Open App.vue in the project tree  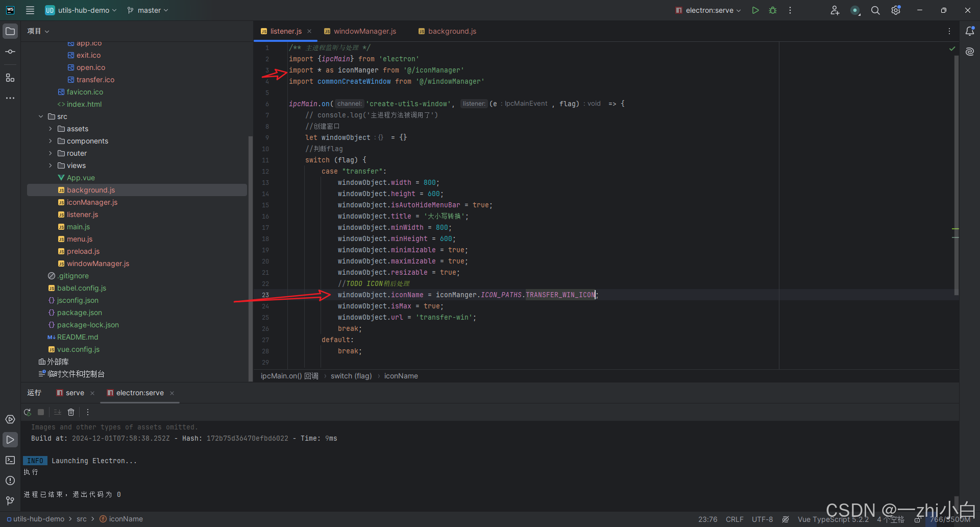[x=81, y=178]
